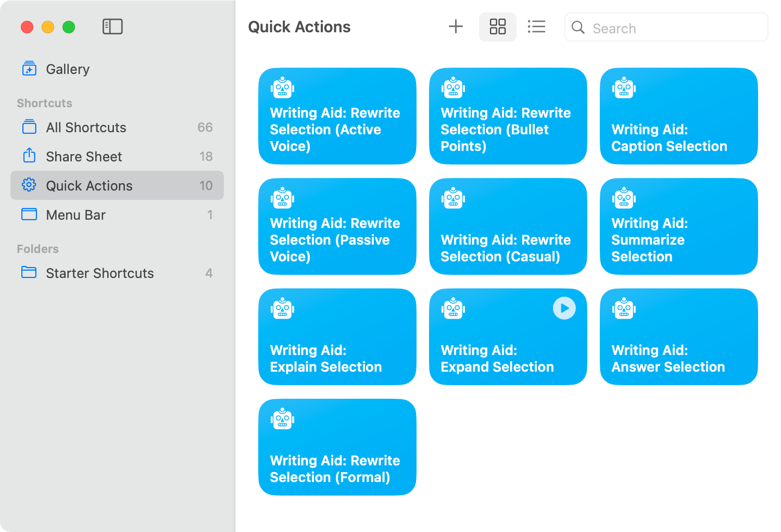Screen dimensions: 781x532
Task: Click robot icon on Formal card
Action: tap(283, 419)
